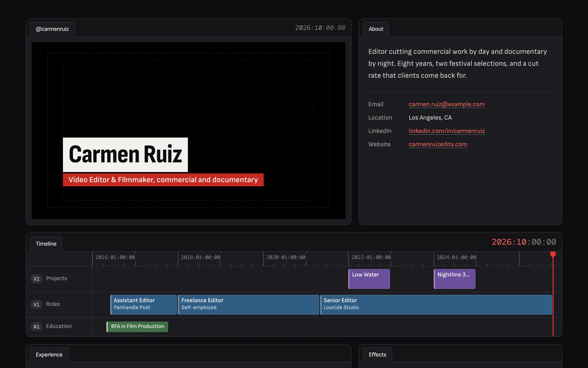This screenshot has width=588, height=368.
Task: Click the Email field label
Action: click(x=376, y=104)
